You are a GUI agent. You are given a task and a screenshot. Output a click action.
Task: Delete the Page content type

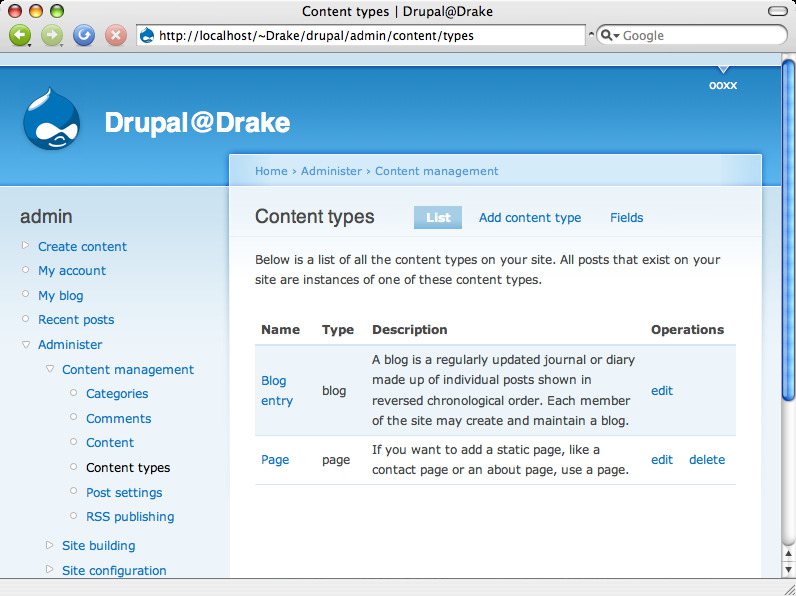coord(707,459)
